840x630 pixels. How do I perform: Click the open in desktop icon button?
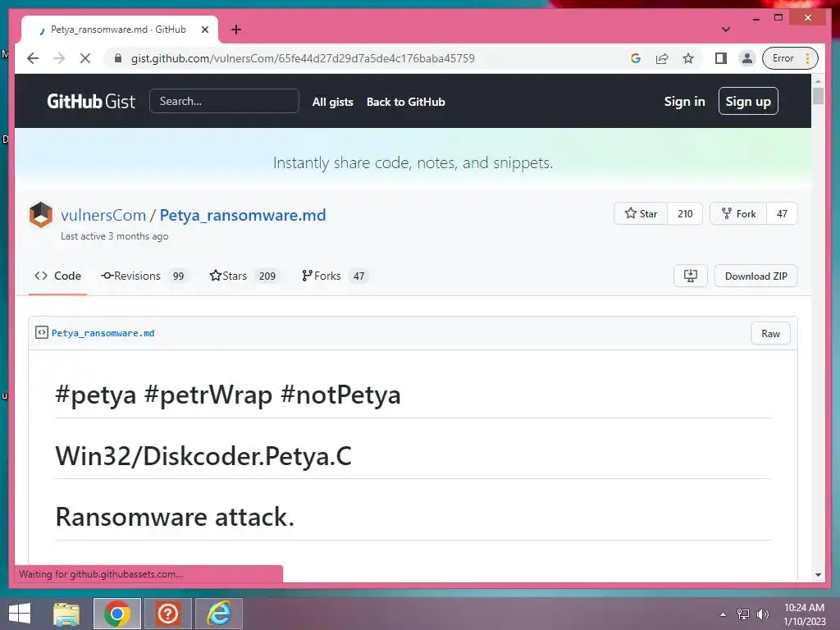pos(691,276)
